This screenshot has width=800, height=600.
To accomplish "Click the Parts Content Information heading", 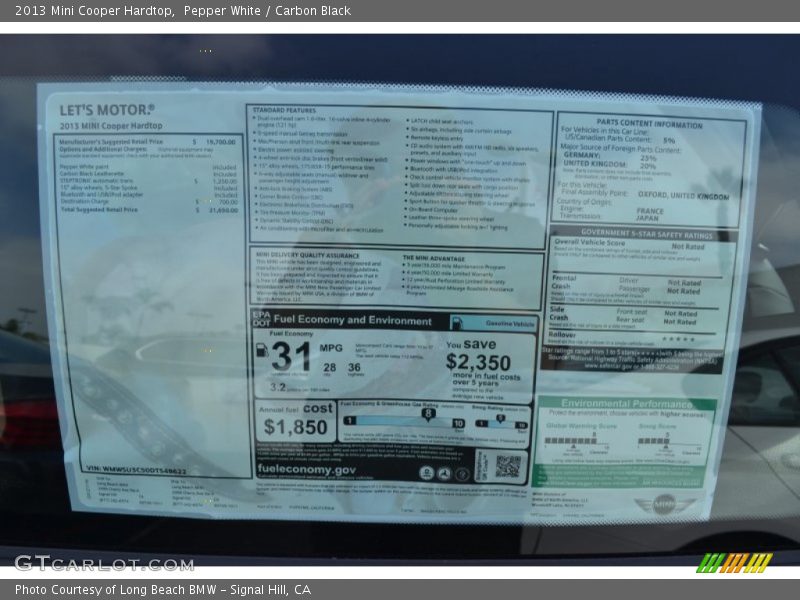I will [x=650, y=125].
